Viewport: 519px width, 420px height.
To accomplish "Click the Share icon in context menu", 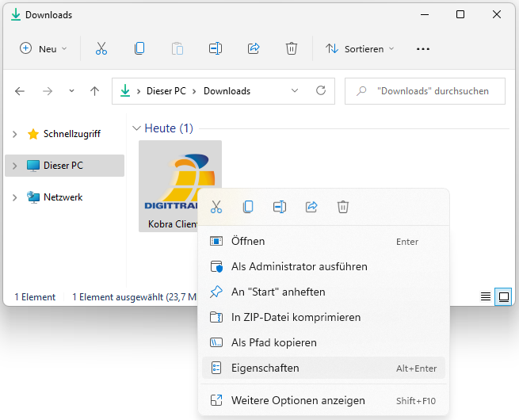I will tap(311, 207).
